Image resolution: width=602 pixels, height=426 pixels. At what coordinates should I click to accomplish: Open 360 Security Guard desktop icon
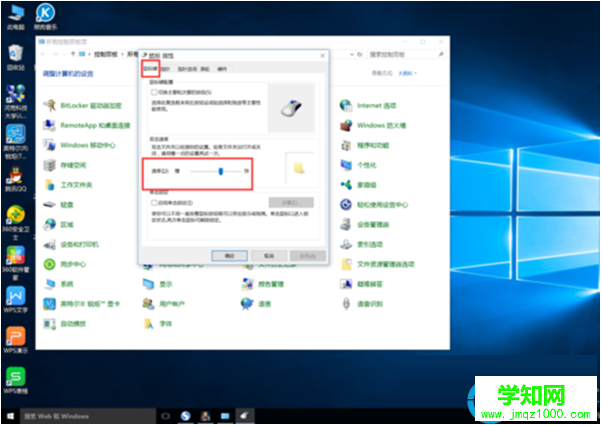click(x=16, y=223)
